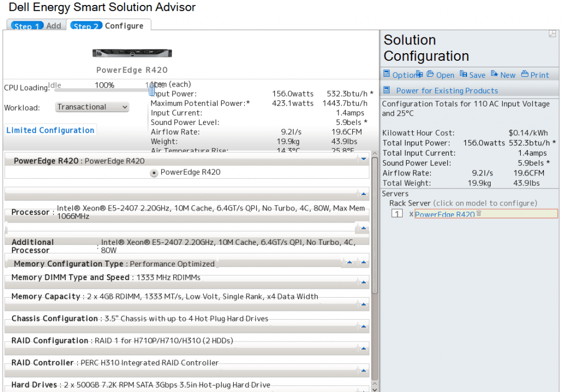This screenshot has width=562, height=392.
Task: Click the Memory Capacity label
Action: coord(46,297)
